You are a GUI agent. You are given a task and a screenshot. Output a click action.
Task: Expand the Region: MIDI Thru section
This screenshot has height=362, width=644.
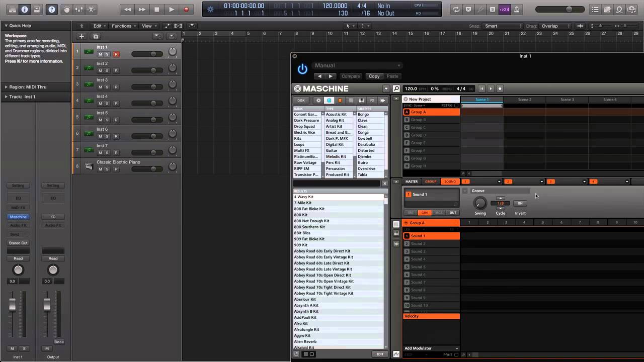(x=6, y=87)
